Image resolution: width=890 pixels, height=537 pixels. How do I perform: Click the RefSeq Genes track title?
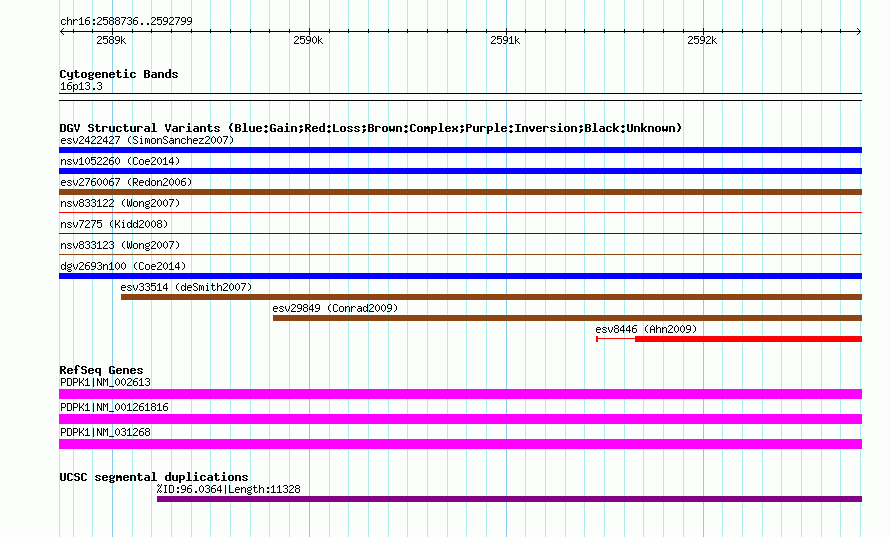point(101,370)
